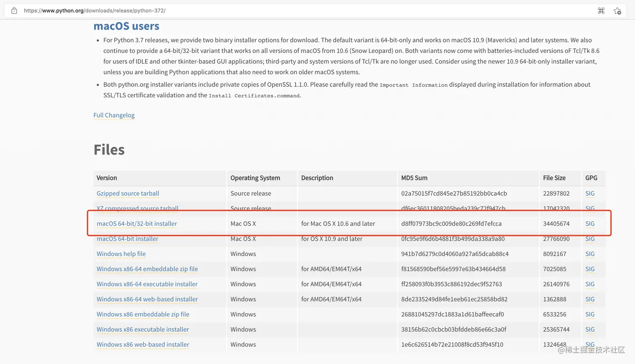Click MD5 value 1e6c626514b72e21008f8cd53f945f10
Viewport: 635px width, 364px height.
tap(452, 345)
